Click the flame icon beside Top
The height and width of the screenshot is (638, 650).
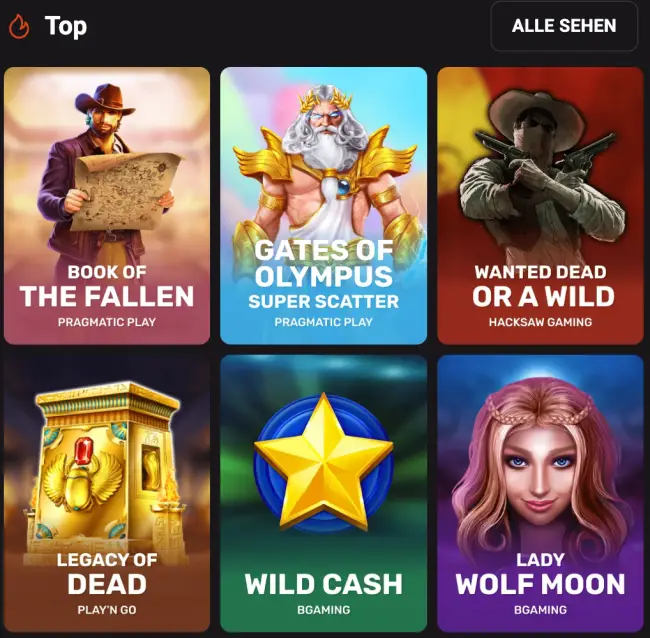(x=19, y=27)
